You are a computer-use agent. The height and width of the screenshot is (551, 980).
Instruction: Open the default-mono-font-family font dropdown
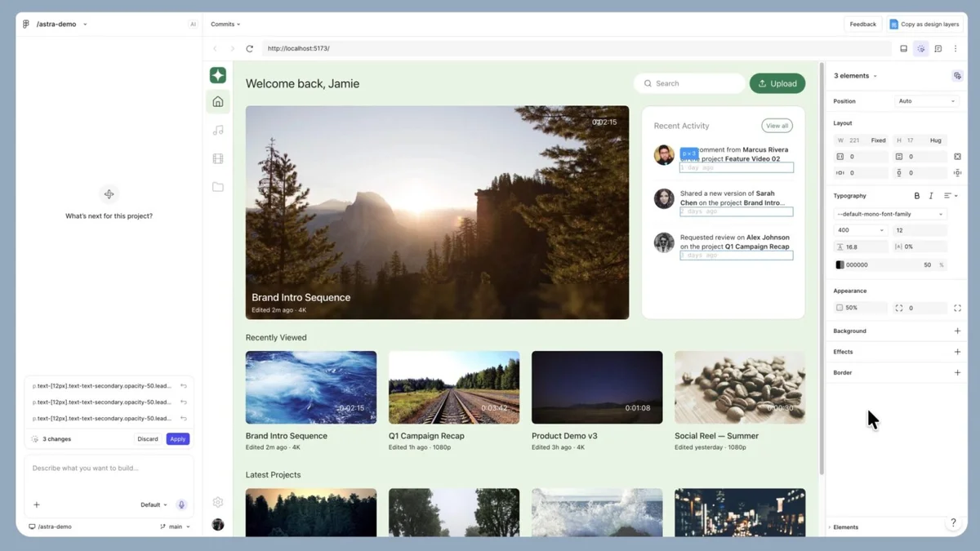coord(890,214)
